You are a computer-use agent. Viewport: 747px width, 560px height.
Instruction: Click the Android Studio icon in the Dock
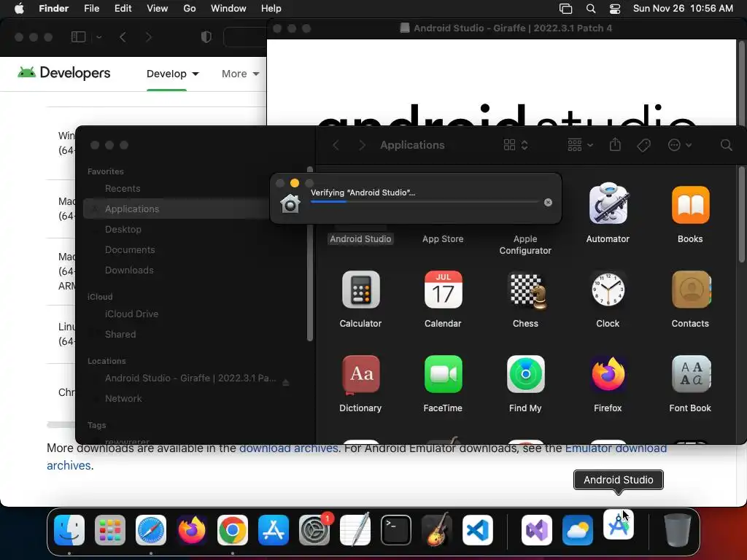(x=619, y=525)
